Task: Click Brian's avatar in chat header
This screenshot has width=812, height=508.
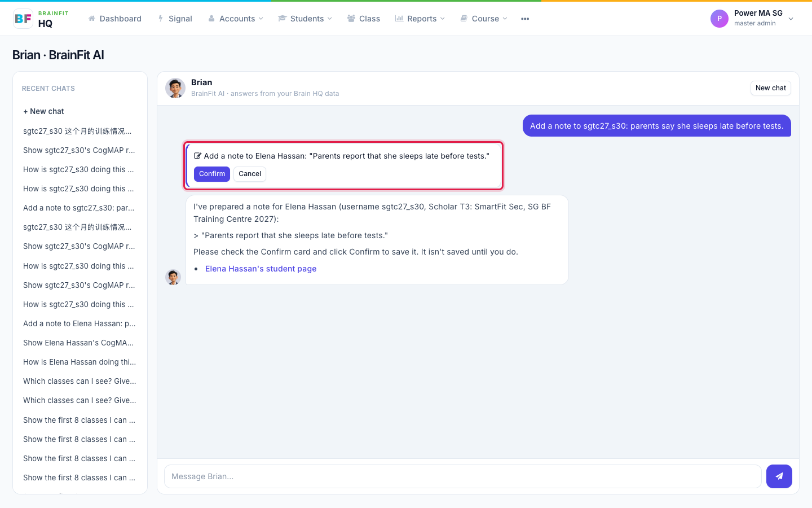Action: [175, 88]
